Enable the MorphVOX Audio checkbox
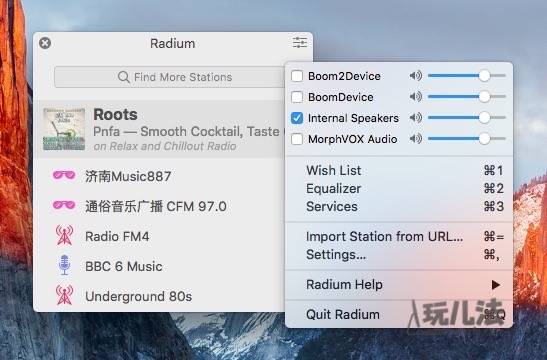Screen dimensions: 547x360 coord(297,139)
